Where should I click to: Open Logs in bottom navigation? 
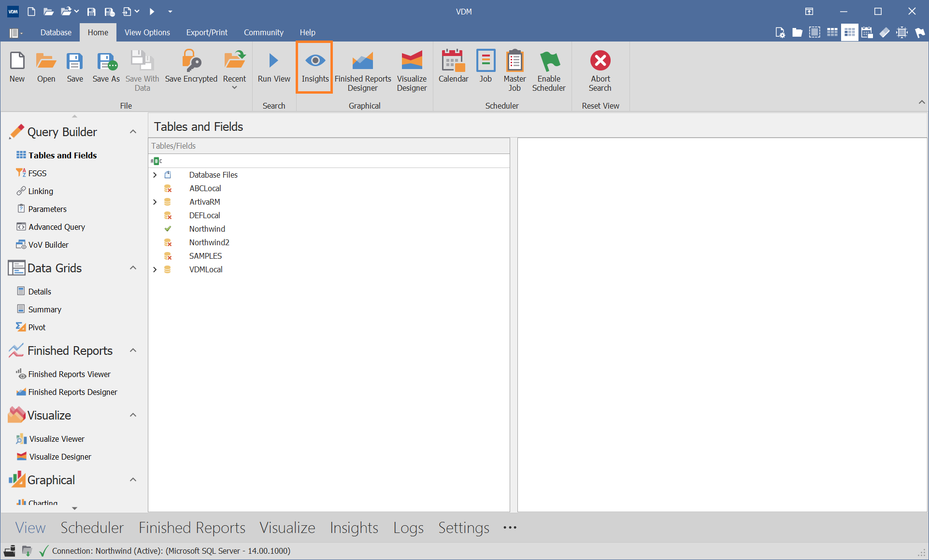pos(408,528)
